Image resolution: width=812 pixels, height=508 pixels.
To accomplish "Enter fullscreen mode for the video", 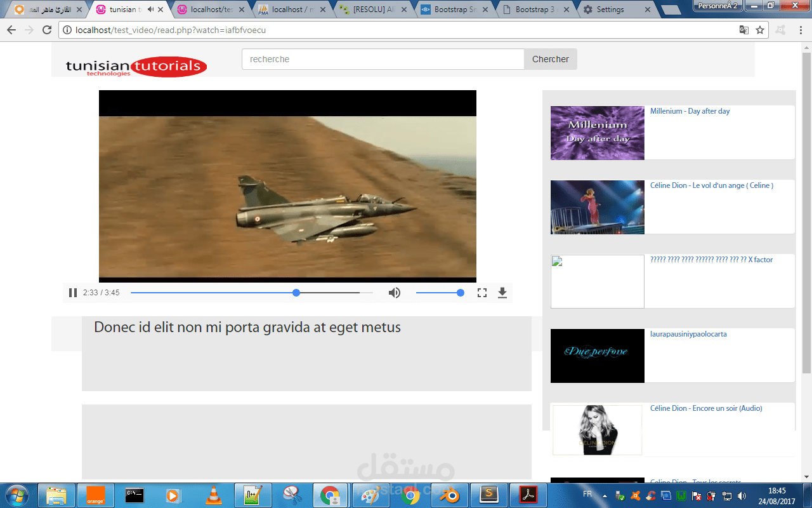I will [x=482, y=293].
